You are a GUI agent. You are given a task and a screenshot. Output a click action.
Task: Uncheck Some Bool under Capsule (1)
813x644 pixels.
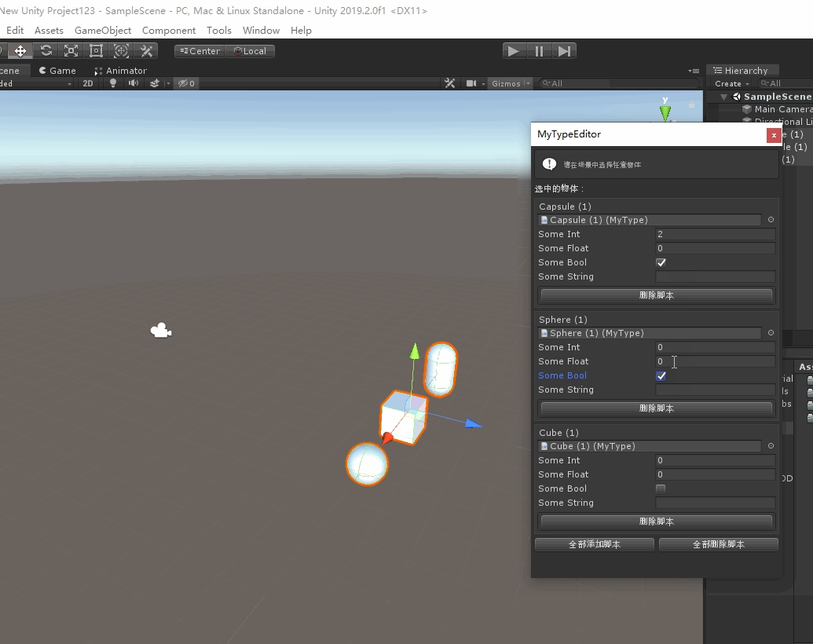point(661,262)
